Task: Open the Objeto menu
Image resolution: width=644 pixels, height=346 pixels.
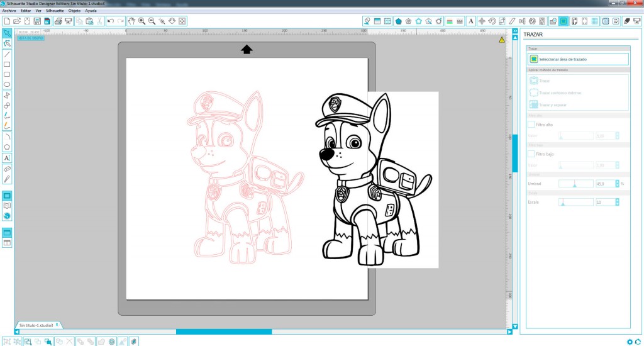Action: [74, 11]
